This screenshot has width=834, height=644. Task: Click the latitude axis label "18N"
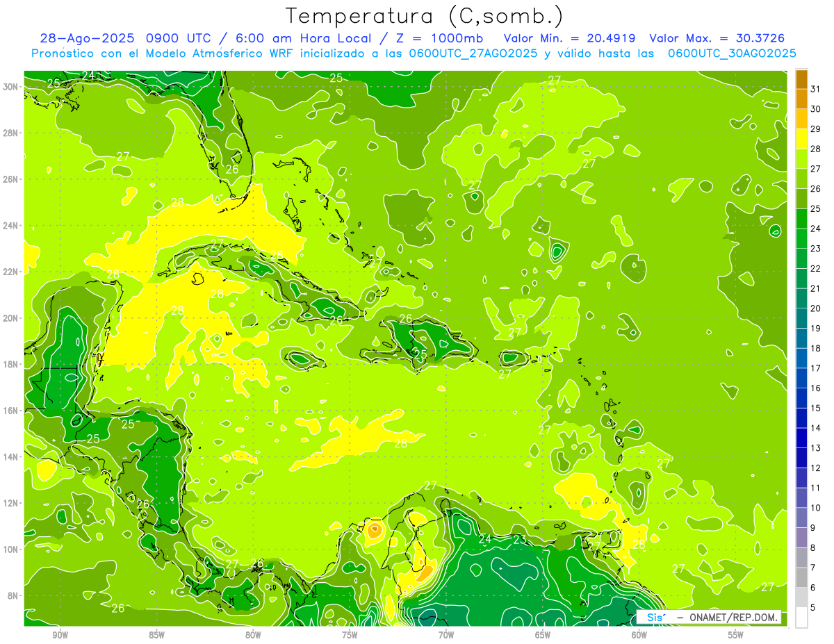pyautogui.click(x=12, y=364)
